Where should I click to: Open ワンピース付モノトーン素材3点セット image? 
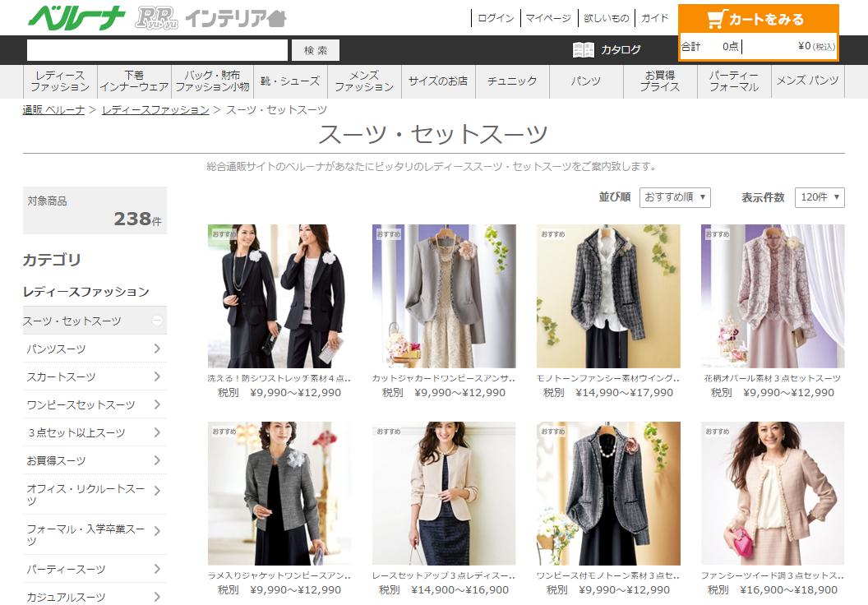tap(608, 494)
